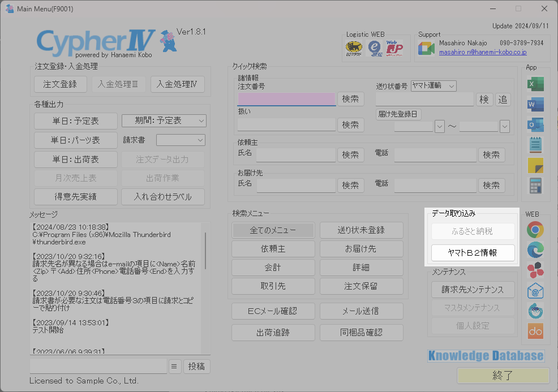Click the 入金処理IV button
558x392 pixels.
[177, 84]
